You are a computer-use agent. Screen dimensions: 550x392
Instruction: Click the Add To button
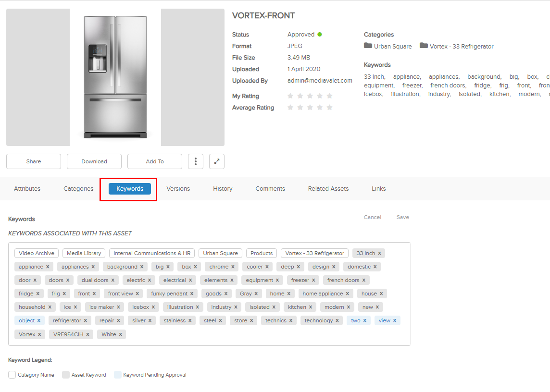[x=155, y=161]
